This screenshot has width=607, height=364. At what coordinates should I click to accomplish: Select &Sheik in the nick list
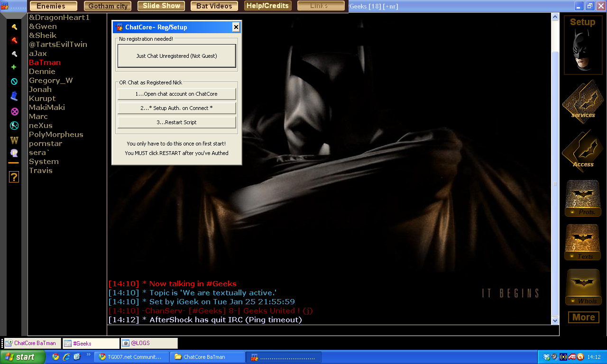[x=43, y=36]
